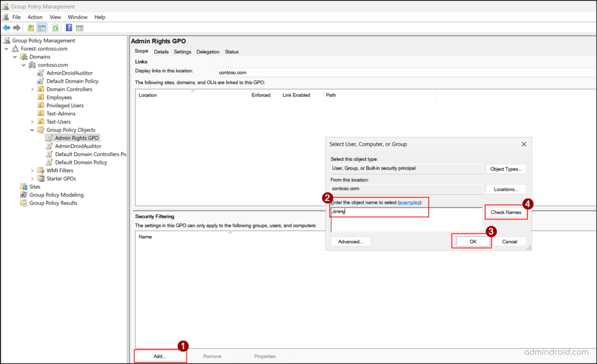The height and width of the screenshot is (364, 597).
Task: Switch to the Delegation tab
Action: point(208,51)
